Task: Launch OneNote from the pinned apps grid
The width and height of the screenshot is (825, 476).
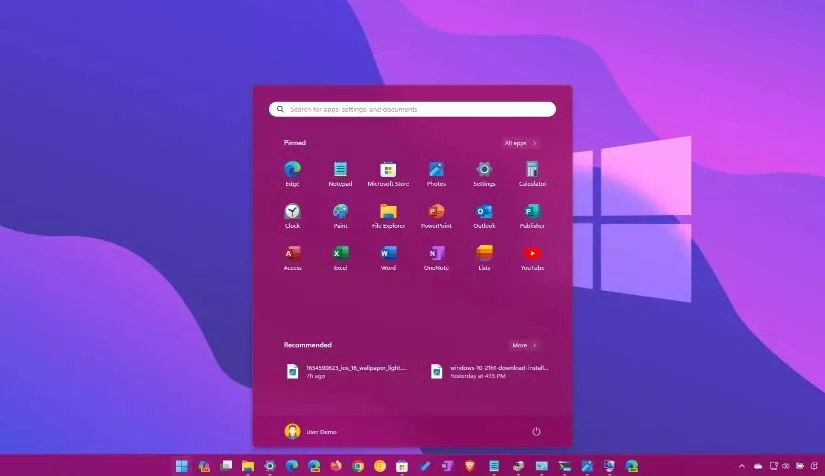Action: [x=436, y=258]
